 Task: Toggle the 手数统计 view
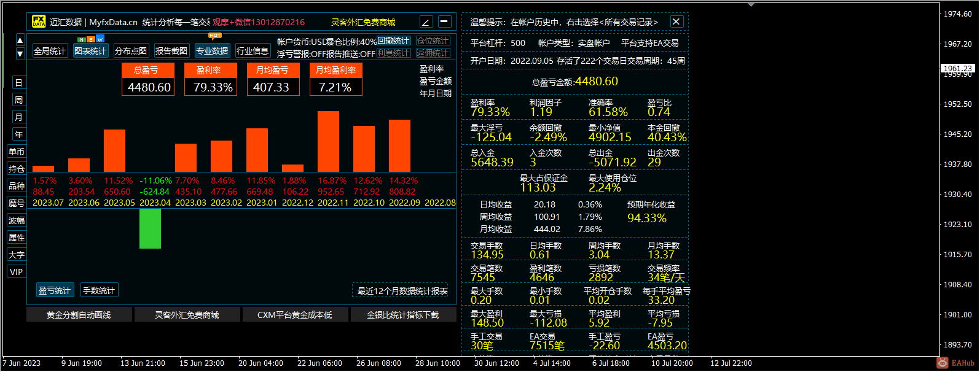point(99,290)
